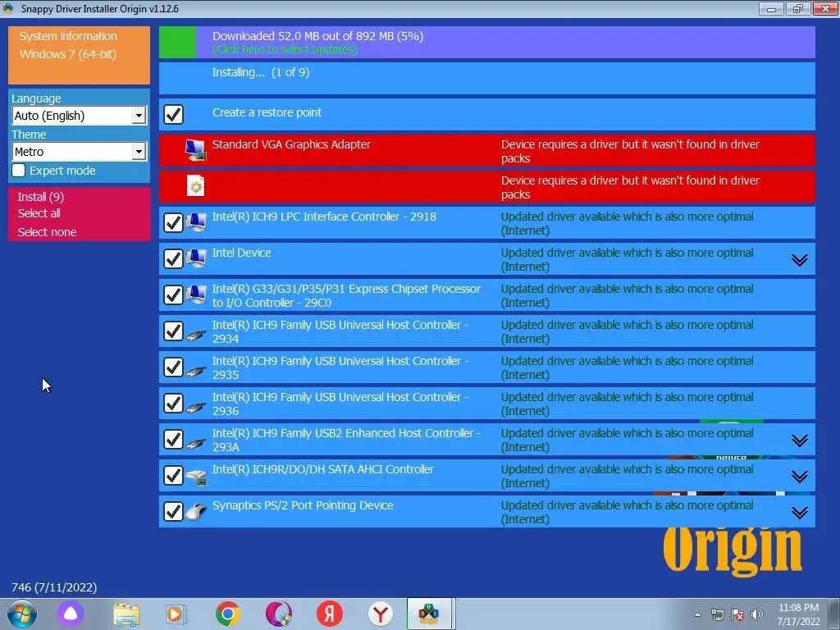Image resolution: width=840 pixels, height=630 pixels.
Task: Click the taskbar clock showing 11:08 PM
Action: click(798, 614)
